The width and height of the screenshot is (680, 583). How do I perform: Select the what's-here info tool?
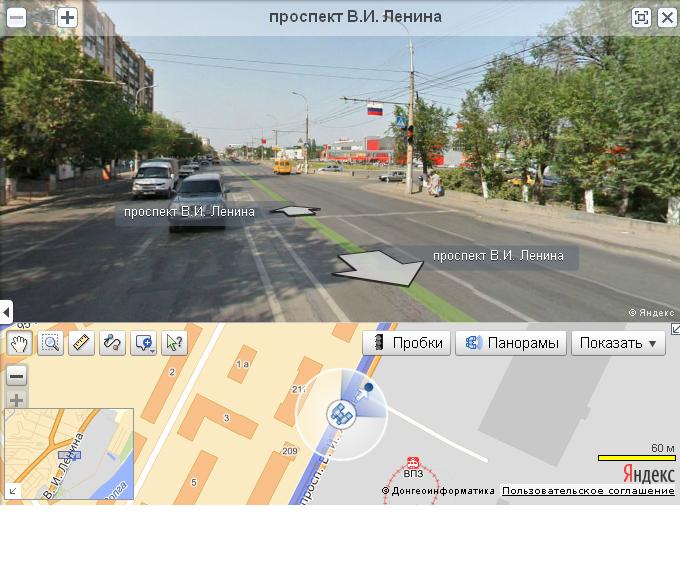[174, 344]
